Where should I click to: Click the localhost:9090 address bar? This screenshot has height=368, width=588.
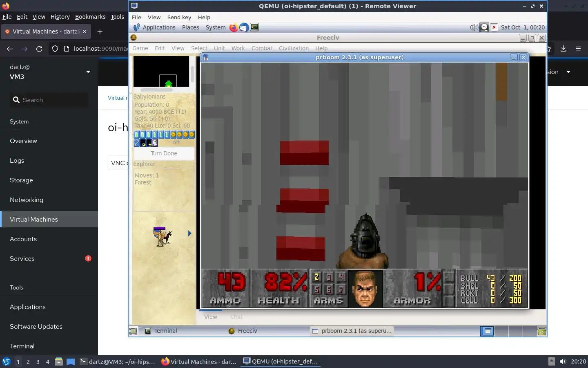tap(100, 49)
